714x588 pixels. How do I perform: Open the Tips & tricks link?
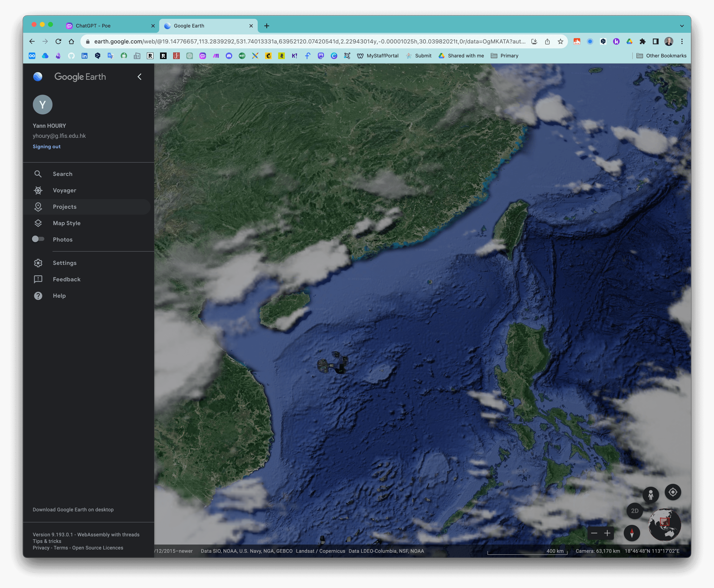click(x=47, y=541)
